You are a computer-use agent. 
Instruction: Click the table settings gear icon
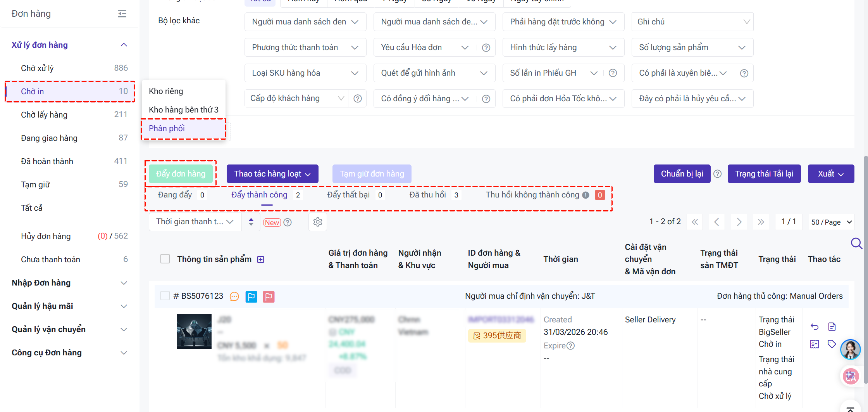click(318, 222)
